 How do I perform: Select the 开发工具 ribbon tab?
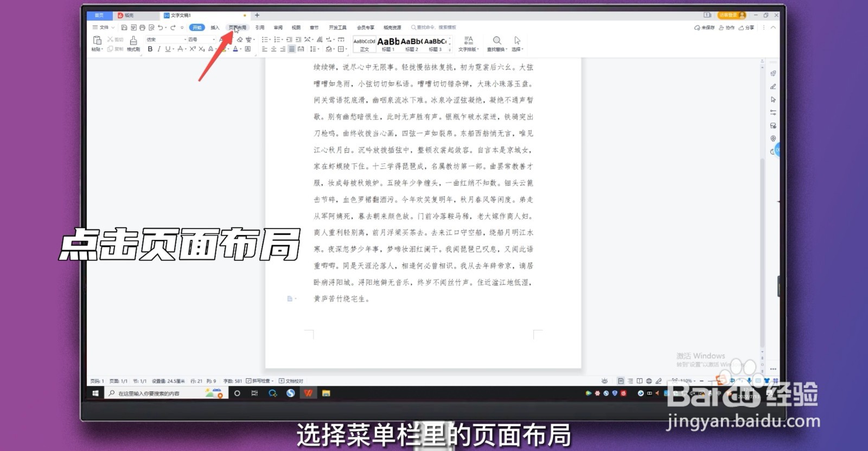[x=337, y=28]
